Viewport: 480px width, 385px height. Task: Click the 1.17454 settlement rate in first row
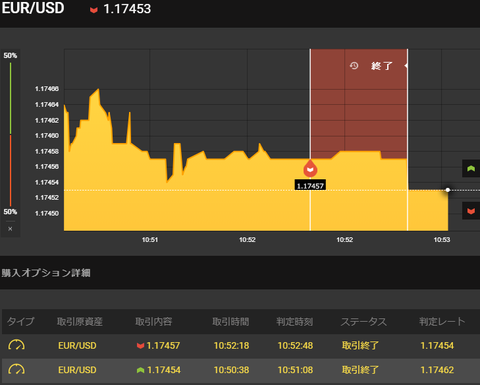coord(437,346)
